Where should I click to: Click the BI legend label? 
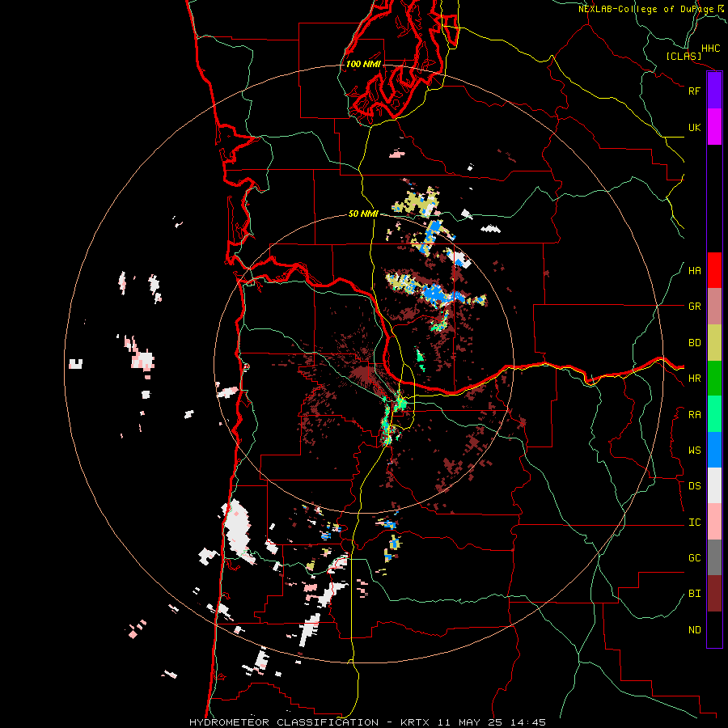pos(694,594)
